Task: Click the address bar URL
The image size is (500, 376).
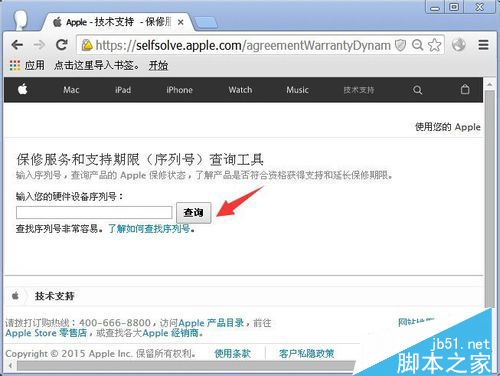Action: [x=243, y=45]
